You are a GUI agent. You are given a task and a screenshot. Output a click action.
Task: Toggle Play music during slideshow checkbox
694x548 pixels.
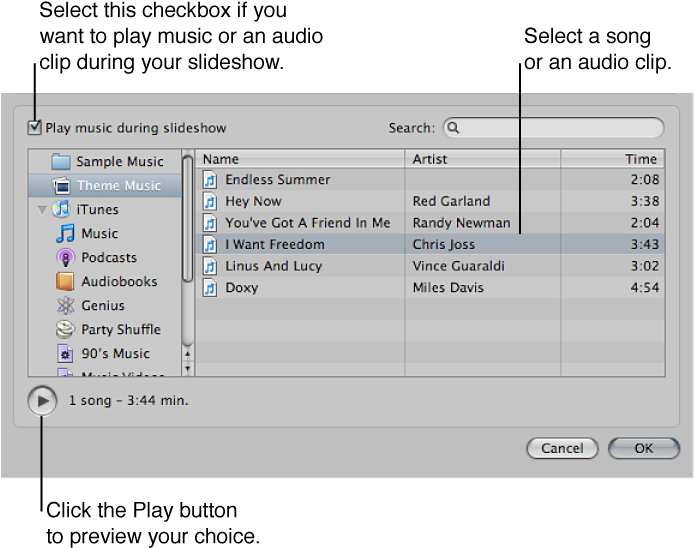click(x=35, y=128)
